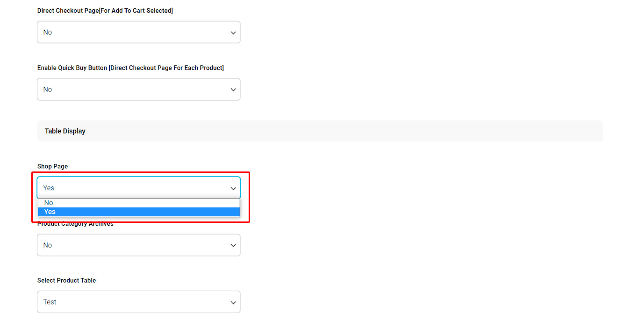Image resolution: width=644 pixels, height=328 pixels.
Task: Open the Product Category Archives dropdown
Action: (138, 245)
